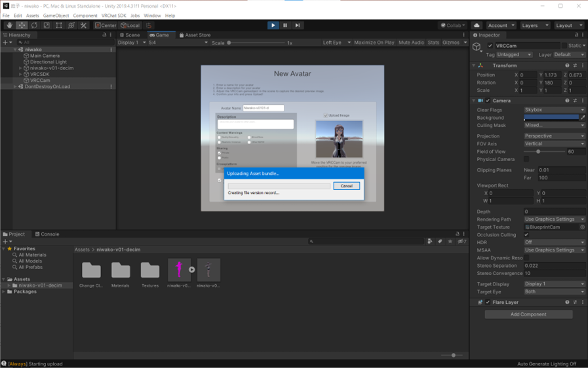Expand the niwako-v01-decim hierarchy item
Screen dimensions: 588x368
(x=21, y=68)
